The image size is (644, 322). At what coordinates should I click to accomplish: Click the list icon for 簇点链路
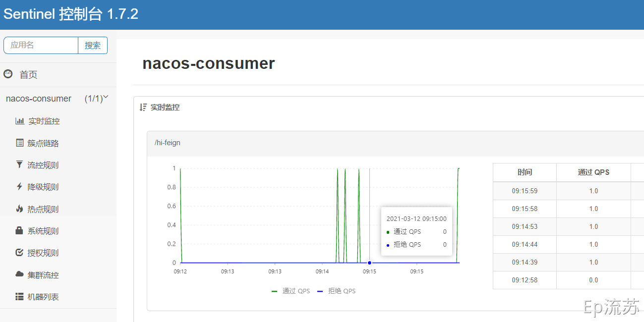[x=20, y=143]
